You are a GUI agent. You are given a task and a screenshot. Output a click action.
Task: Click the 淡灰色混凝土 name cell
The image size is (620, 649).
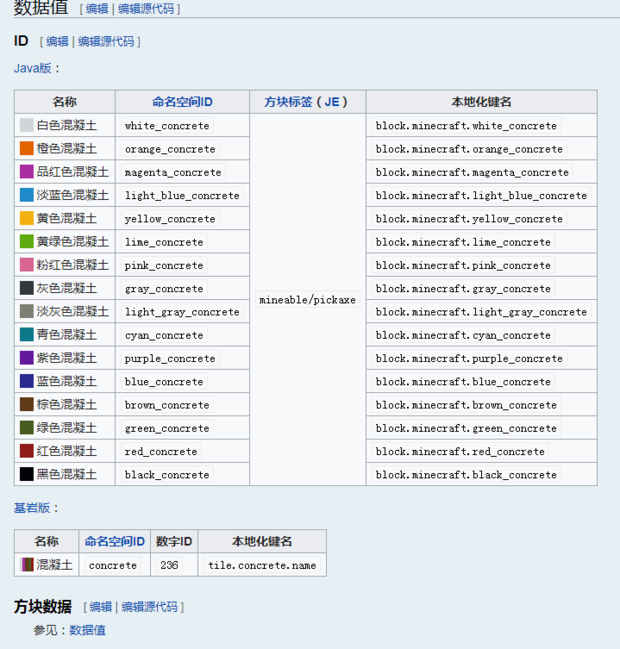pyautogui.click(x=65, y=311)
